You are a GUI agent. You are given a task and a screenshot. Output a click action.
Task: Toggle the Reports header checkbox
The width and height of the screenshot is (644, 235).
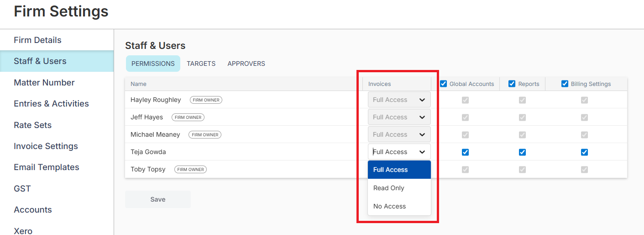512,84
